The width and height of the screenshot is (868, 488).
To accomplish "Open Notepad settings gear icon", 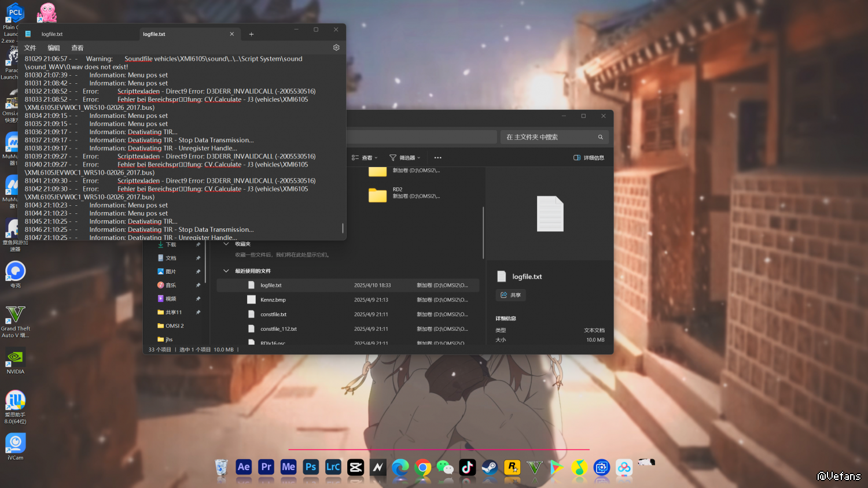I will (x=336, y=47).
